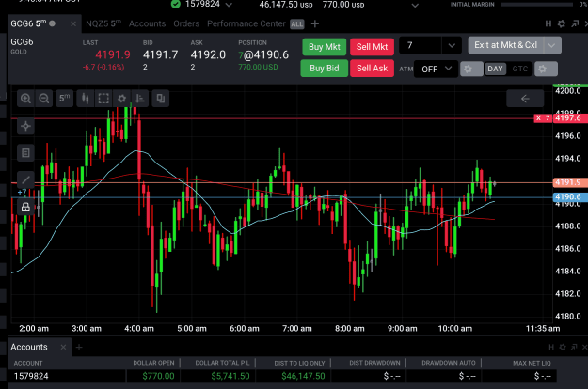
Task: Sort by DOLLAR TOTAL P L column
Action: tap(222, 363)
